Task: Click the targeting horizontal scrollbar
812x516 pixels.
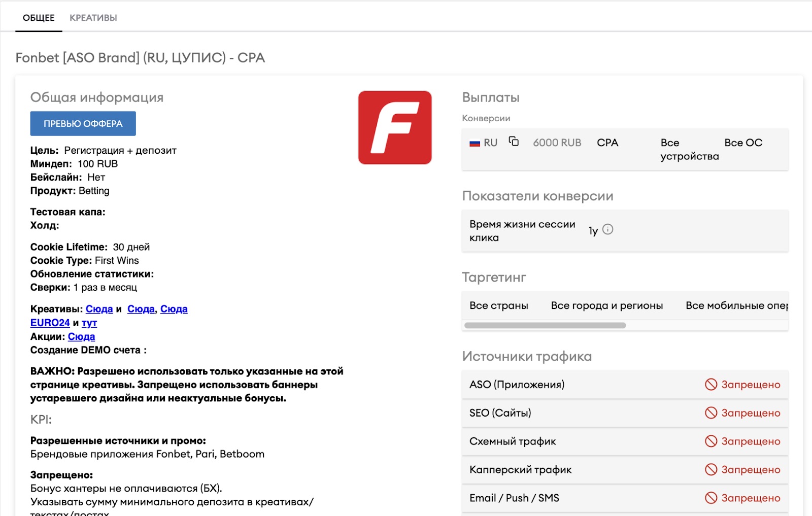Action: pyautogui.click(x=545, y=325)
